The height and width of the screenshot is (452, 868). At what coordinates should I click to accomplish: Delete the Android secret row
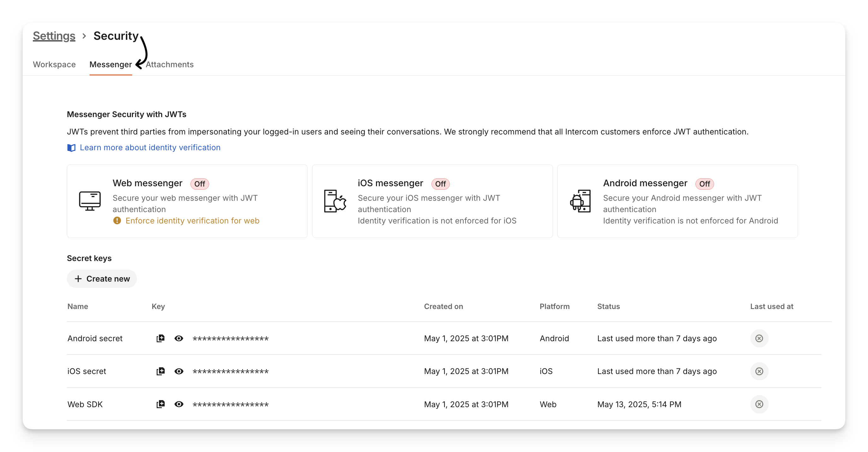759,338
